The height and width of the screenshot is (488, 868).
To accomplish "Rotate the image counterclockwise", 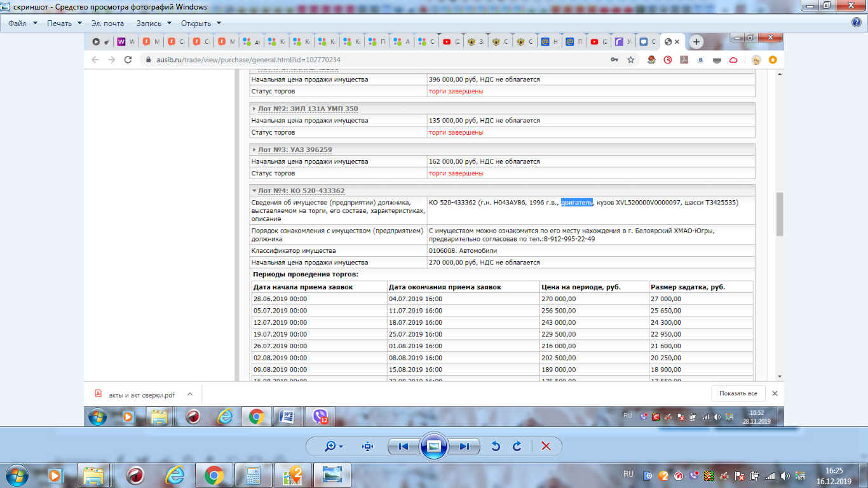I will click(496, 446).
